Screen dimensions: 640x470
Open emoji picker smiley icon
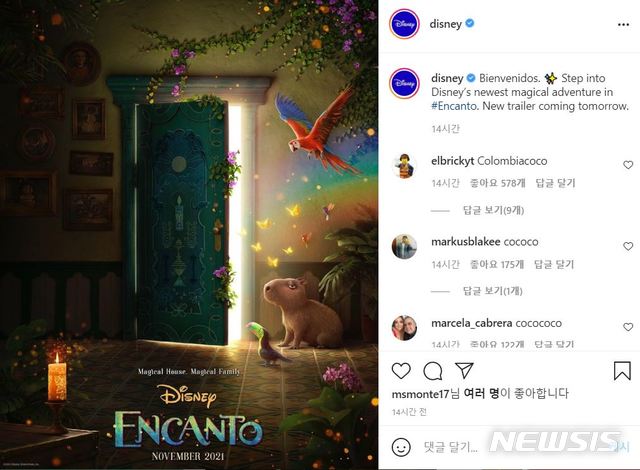(x=401, y=447)
